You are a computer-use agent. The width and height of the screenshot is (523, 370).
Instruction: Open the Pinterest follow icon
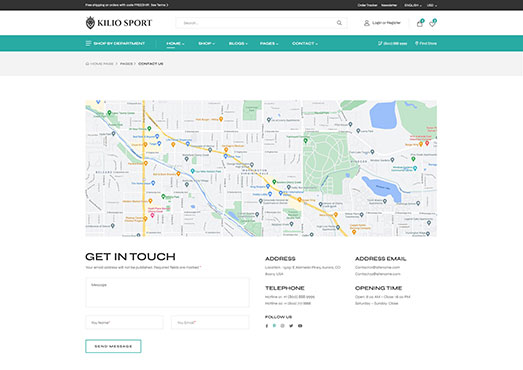tap(274, 326)
